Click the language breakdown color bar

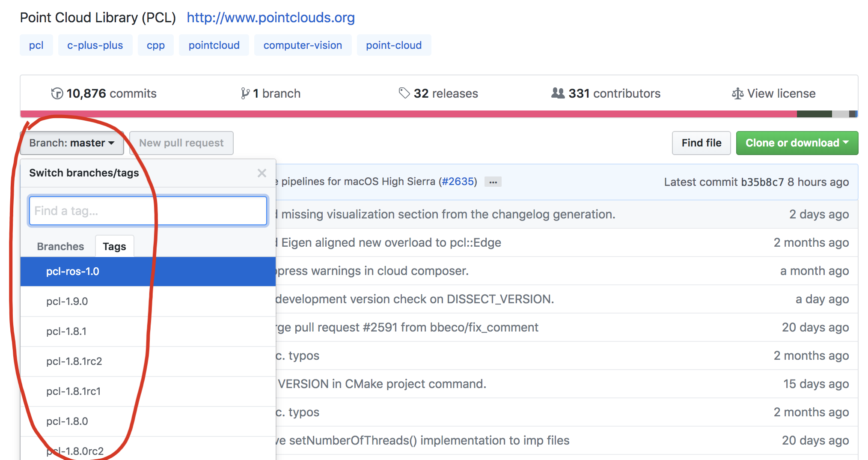407,114
